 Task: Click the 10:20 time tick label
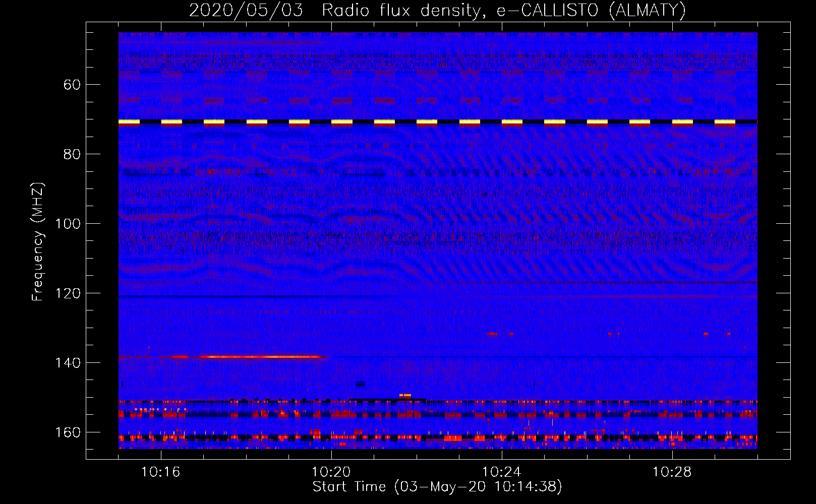point(331,472)
